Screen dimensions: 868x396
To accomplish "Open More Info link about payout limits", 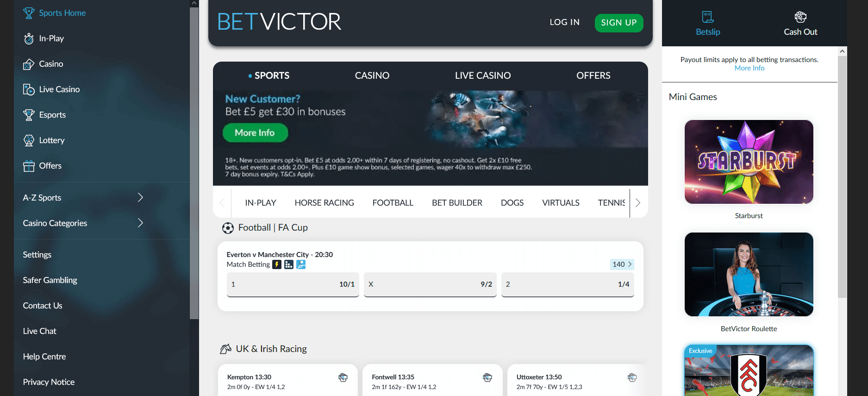I will click(749, 68).
